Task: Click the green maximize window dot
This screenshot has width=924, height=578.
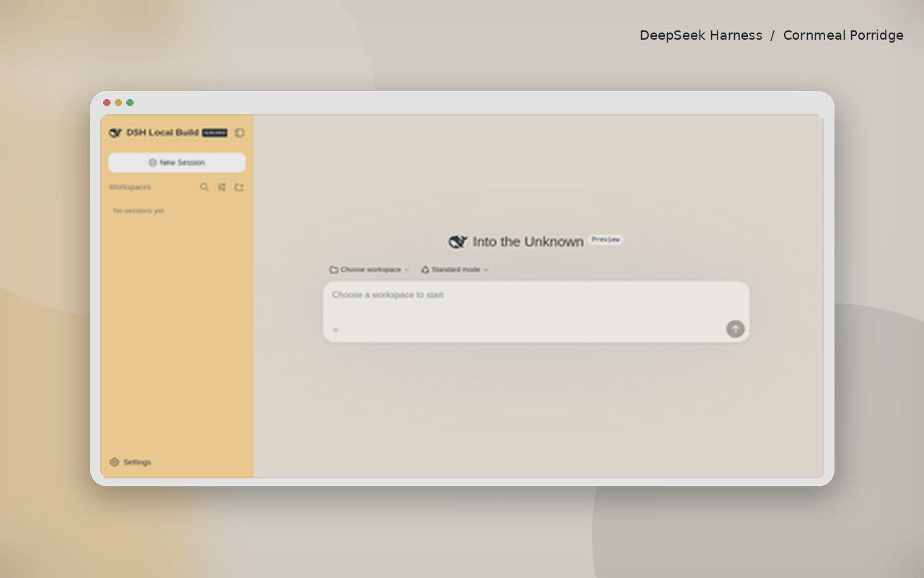Action: (130, 103)
